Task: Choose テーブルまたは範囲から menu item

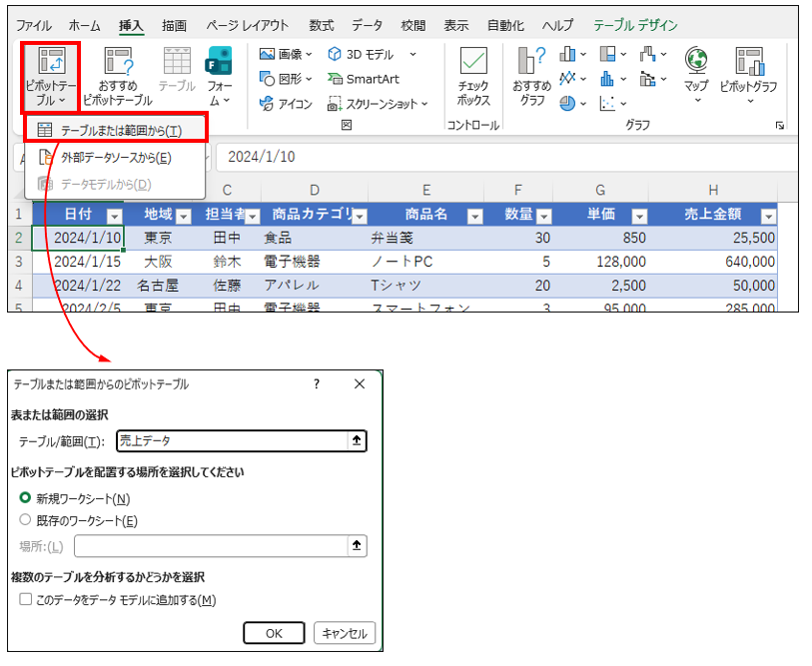Action: click(x=120, y=130)
